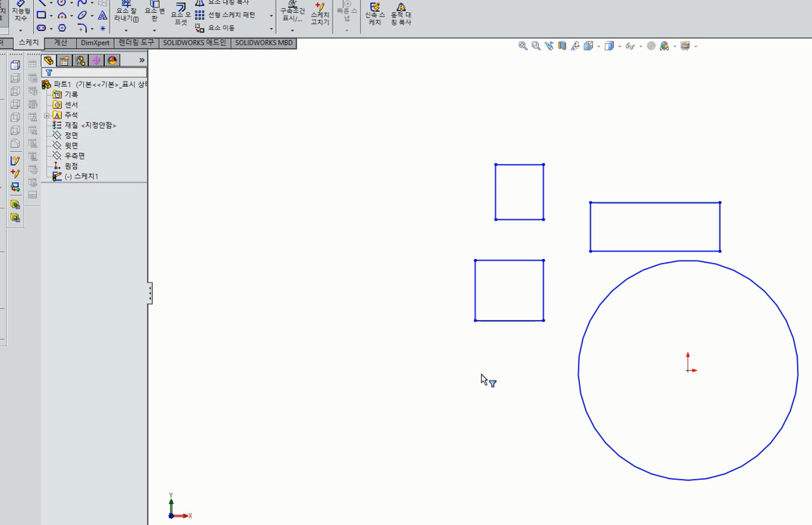Click Section View icon
812x525 pixels.
[x=562, y=46]
